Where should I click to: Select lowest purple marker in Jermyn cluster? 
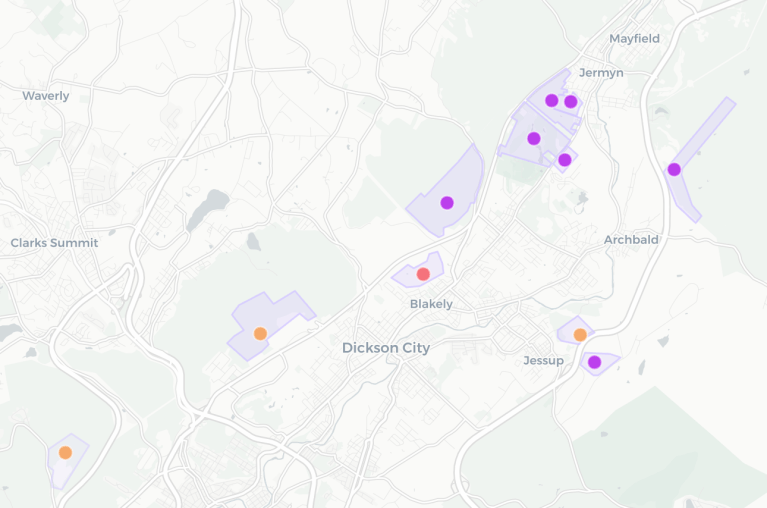[x=564, y=160]
